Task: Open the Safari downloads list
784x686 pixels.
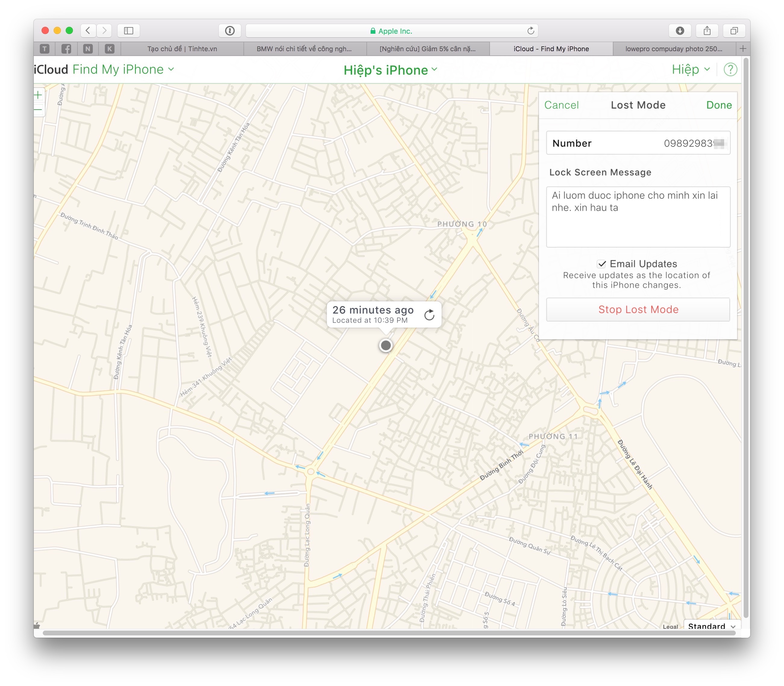Action: pyautogui.click(x=680, y=31)
